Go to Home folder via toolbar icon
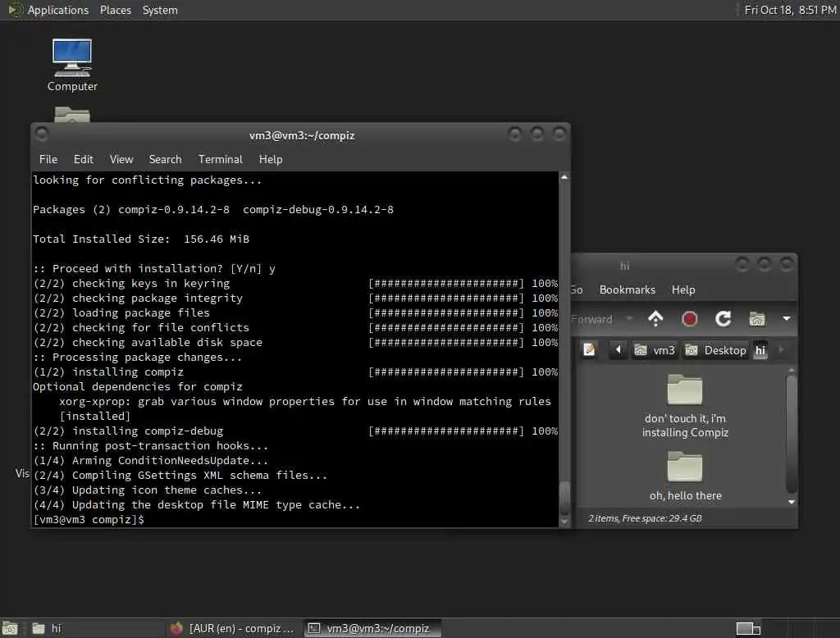 756,319
